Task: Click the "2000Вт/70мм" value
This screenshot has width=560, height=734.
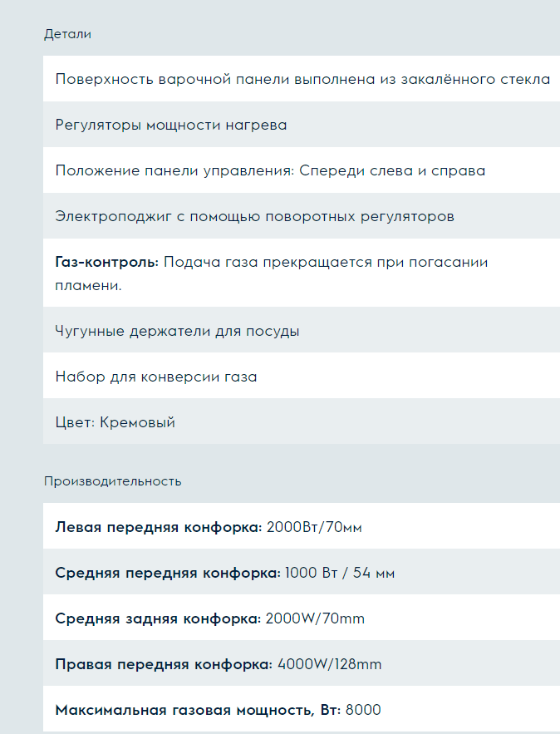Action: (x=314, y=527)
